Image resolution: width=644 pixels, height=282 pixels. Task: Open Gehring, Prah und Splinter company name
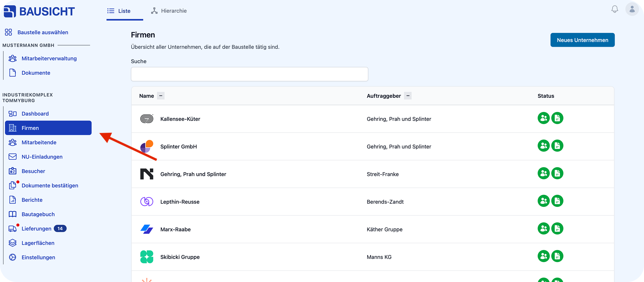click(193, 174)
